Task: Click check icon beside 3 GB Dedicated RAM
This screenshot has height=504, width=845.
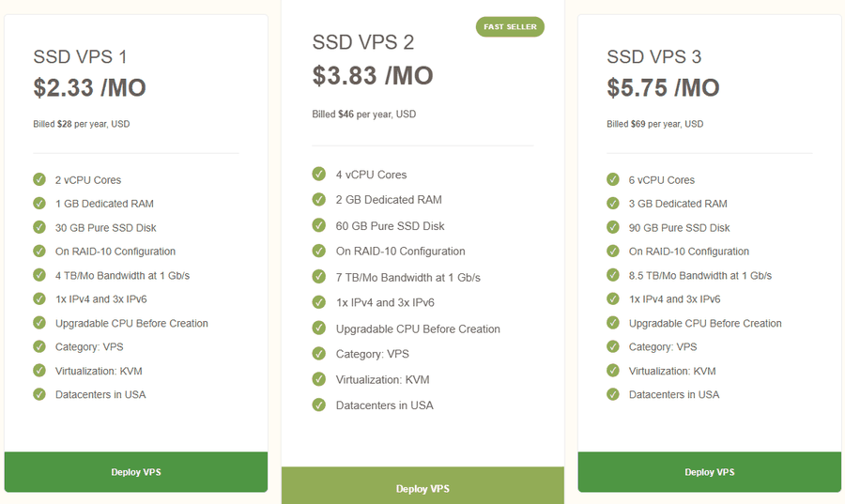Action: click(x=613, y=203)
